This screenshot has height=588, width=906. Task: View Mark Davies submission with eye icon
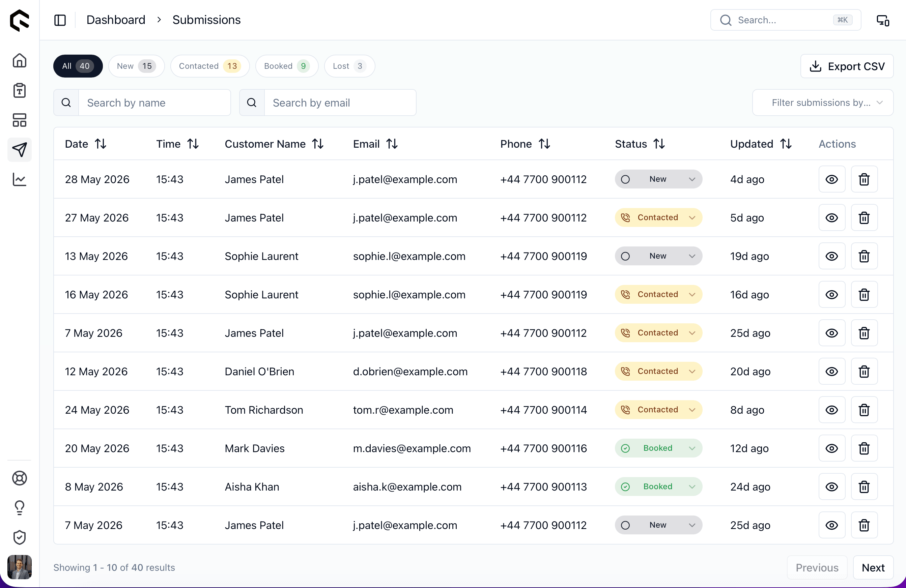[832, 448]
